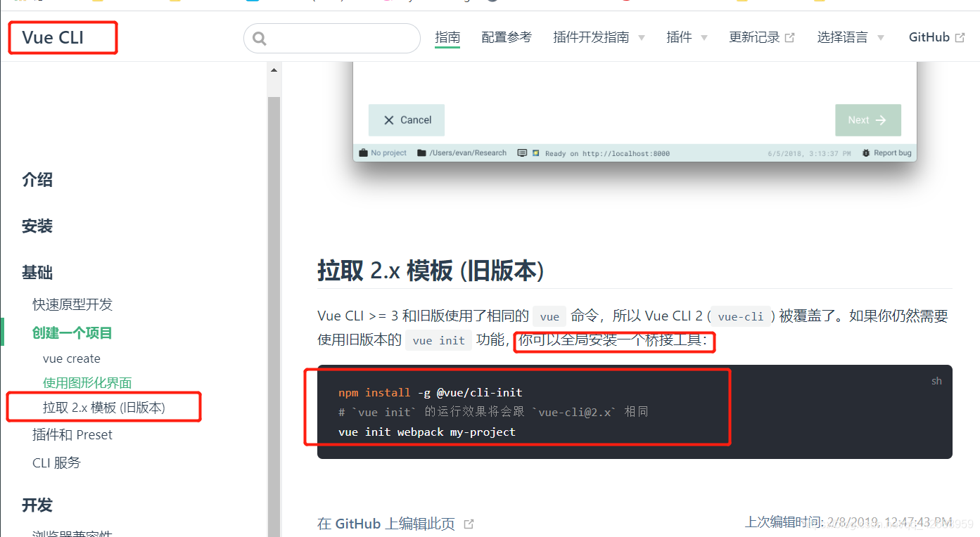The height and width of the screenshot is (537, 980).
Task: Click the inline vue-cli code tag
Action: (x=741, y=316)
